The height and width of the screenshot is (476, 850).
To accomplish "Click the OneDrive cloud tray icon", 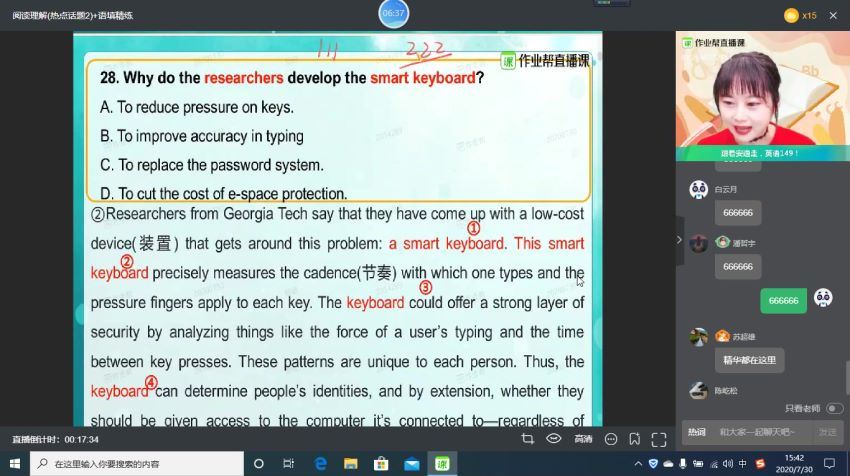I will (x=668, y=464).
